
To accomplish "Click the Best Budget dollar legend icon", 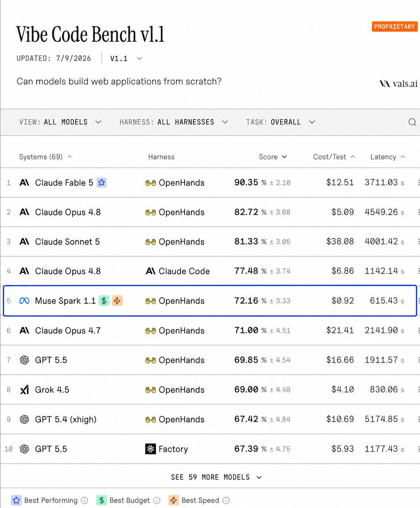I will pyautogui.click(x=102, y=500).
